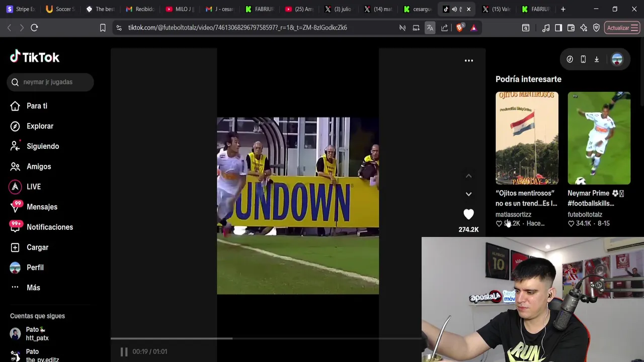Viewport: 644px width, 362px height.
Task: Open Leo AI sparkle icon
Action: 584,28
